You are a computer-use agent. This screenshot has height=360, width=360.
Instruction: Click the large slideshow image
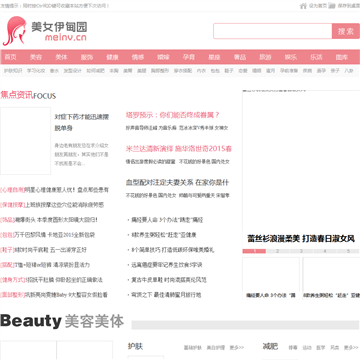[x=301, y=162]
